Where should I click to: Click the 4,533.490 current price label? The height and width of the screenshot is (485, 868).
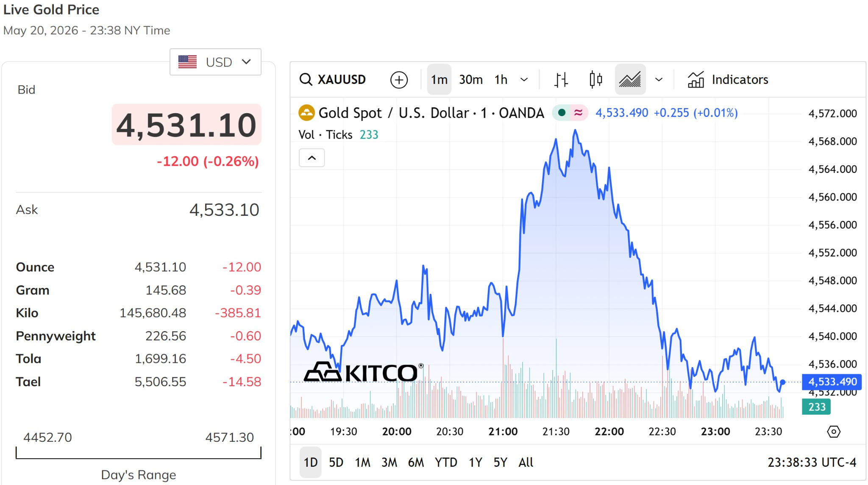click(832, 382)
